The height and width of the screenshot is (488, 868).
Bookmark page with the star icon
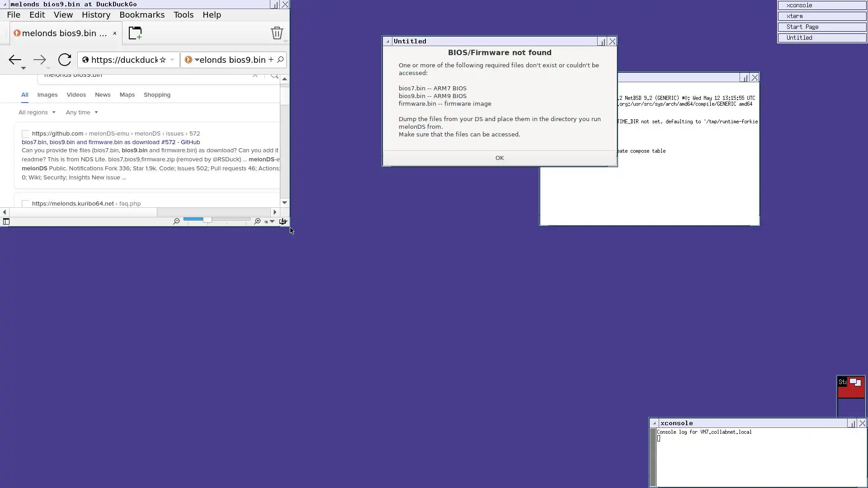(x=163, y=60)
